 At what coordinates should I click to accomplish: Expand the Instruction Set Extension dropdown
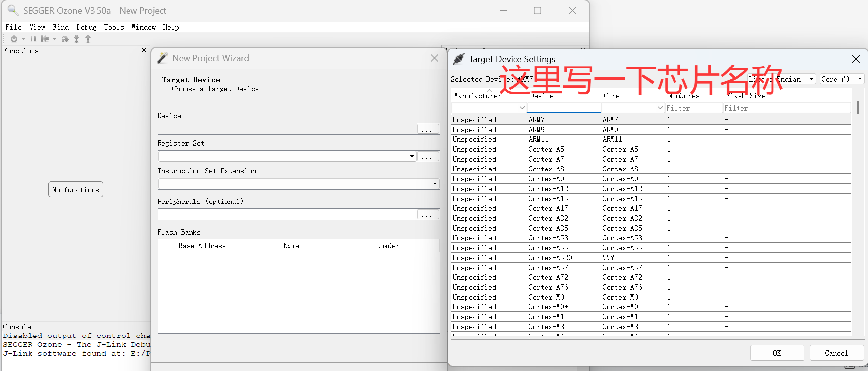(x=435, y=184)
